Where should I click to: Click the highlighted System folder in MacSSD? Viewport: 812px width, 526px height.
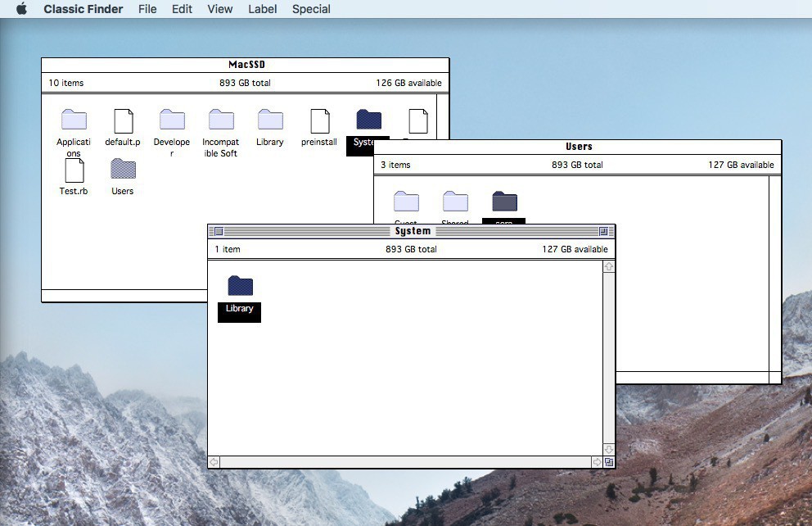tap(368, 120)
